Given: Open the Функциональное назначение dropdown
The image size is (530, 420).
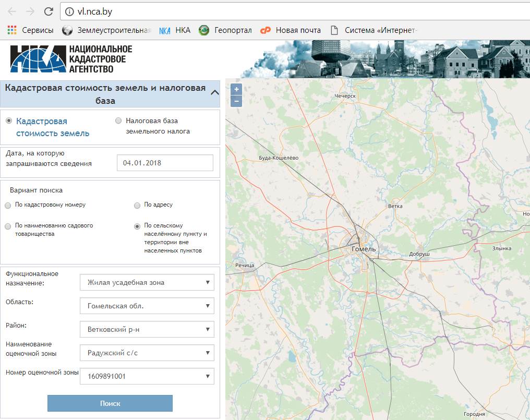Looking at the screenshot, I should (147, 282).
